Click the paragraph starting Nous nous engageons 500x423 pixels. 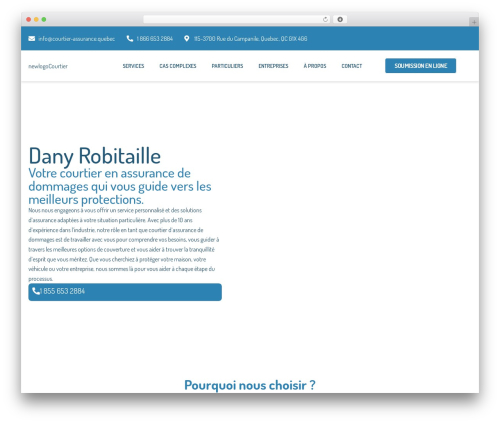(124, 244)
